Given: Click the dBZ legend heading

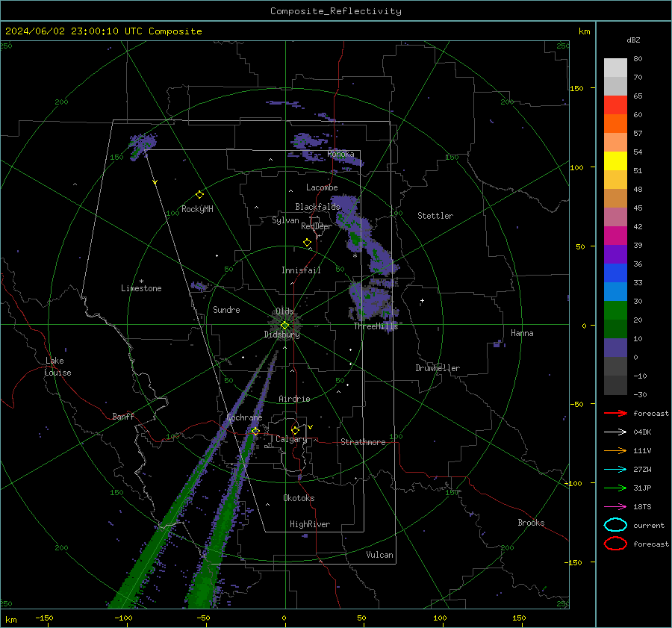Looking at the screenshot, I should coord(633,40).
